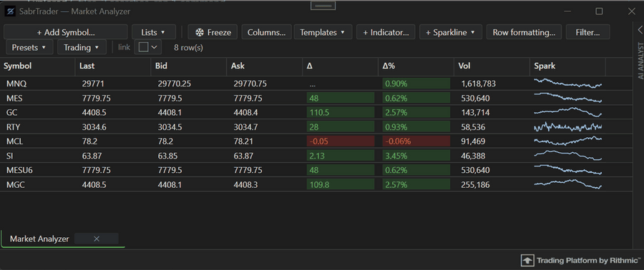Open the AI ANALYST side panel
The height and width of the screenshot is (270, 644).
tap(640, 61)
